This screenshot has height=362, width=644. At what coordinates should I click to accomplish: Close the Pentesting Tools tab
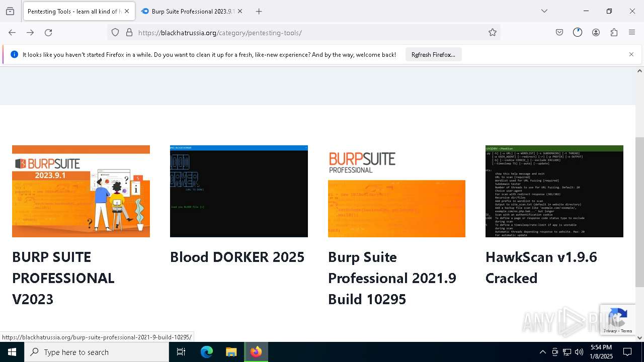point(126,11)
